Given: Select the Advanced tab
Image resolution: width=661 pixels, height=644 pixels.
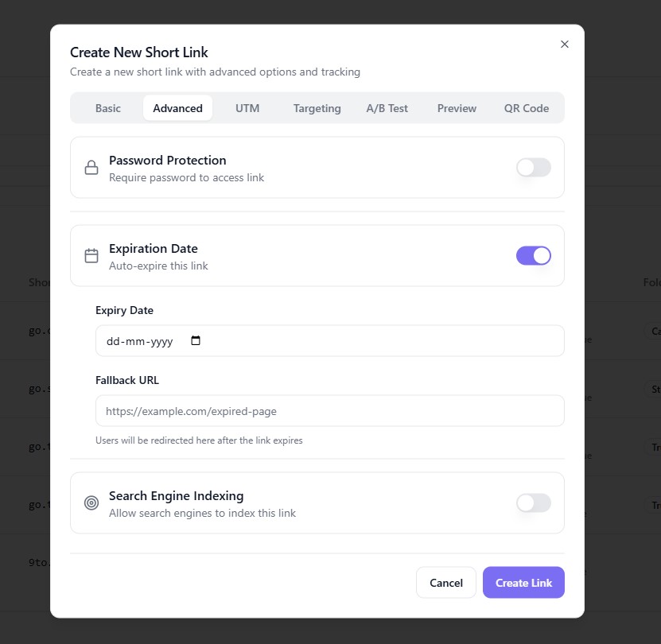Looking at the screenshot, I should (177, 108).
